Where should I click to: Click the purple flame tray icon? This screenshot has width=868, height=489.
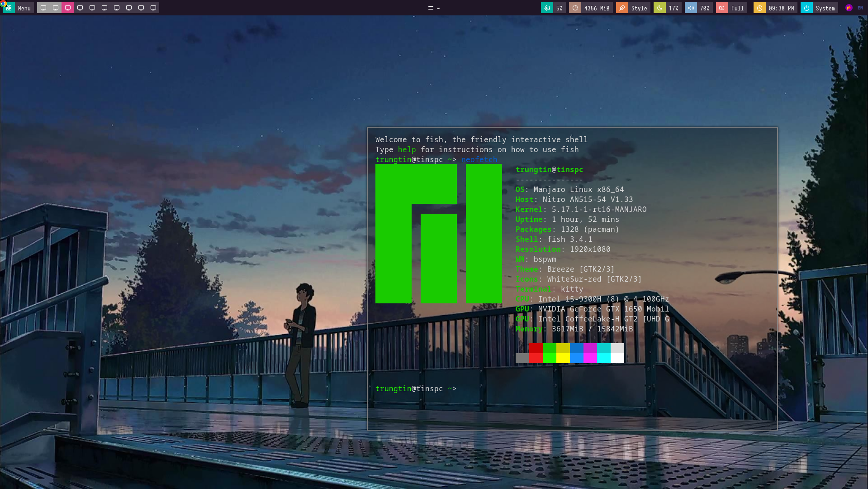tap(849, 8)
